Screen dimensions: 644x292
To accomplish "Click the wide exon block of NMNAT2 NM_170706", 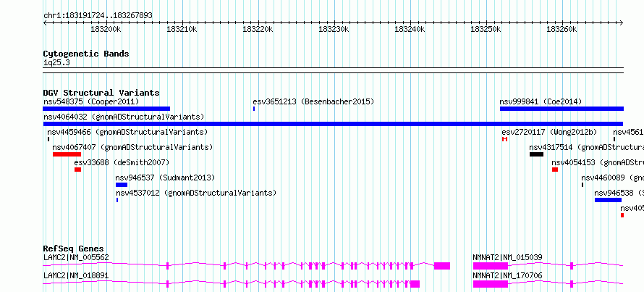I will pyautogui.click(x=491, y=284).
